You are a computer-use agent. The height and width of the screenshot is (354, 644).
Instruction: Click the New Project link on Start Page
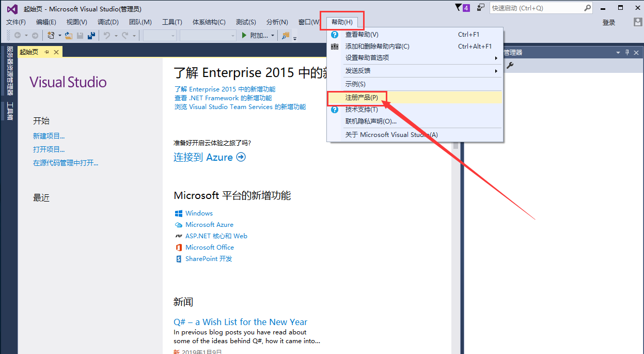pyautogui.click(x=49, y=136)
